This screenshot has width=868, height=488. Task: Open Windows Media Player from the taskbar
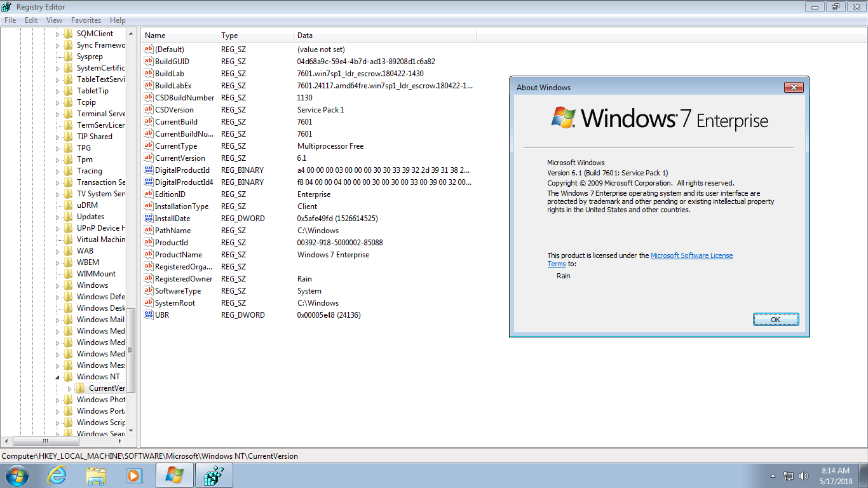[134, 475]
